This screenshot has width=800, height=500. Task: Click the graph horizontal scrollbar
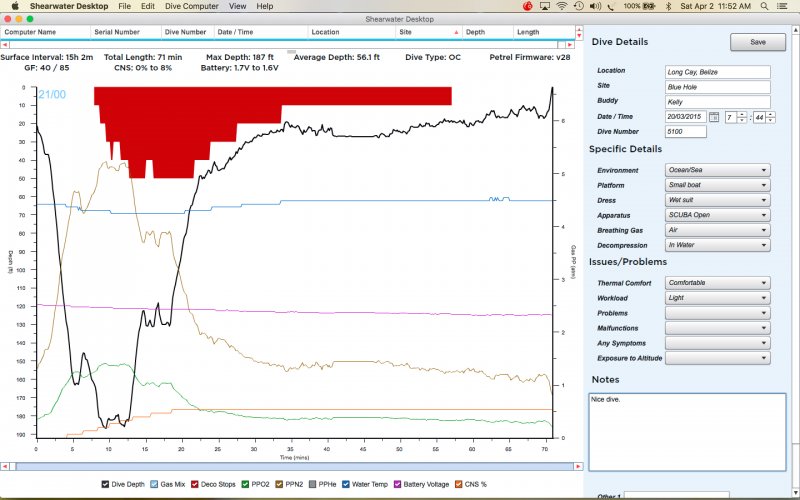(291, 466)
